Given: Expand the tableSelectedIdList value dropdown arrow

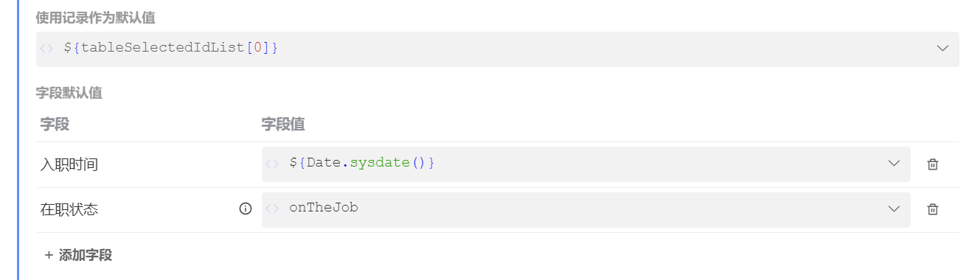Looking at the screenshot, I should [942, 49].
